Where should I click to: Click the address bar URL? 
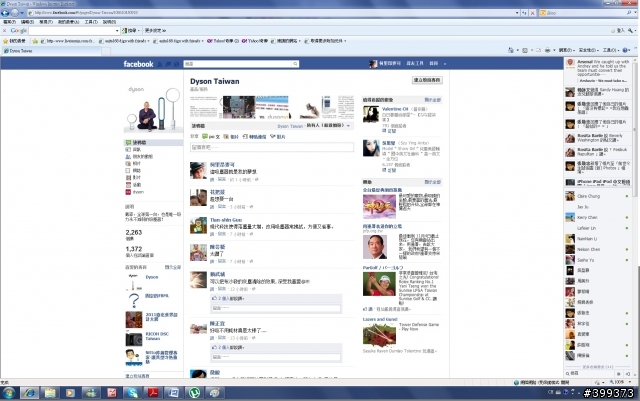tap(86, 13)
